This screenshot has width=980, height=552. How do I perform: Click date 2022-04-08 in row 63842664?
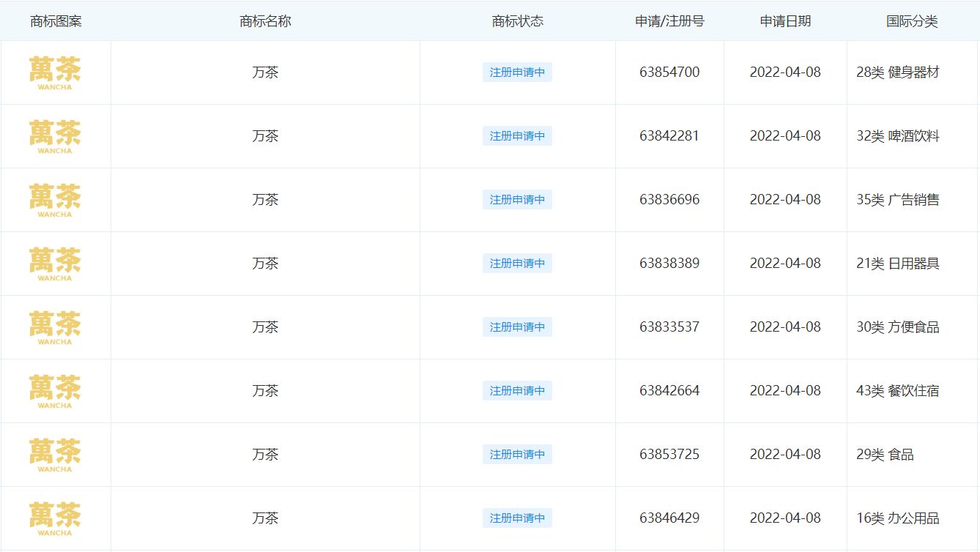(x=785, y=391)
